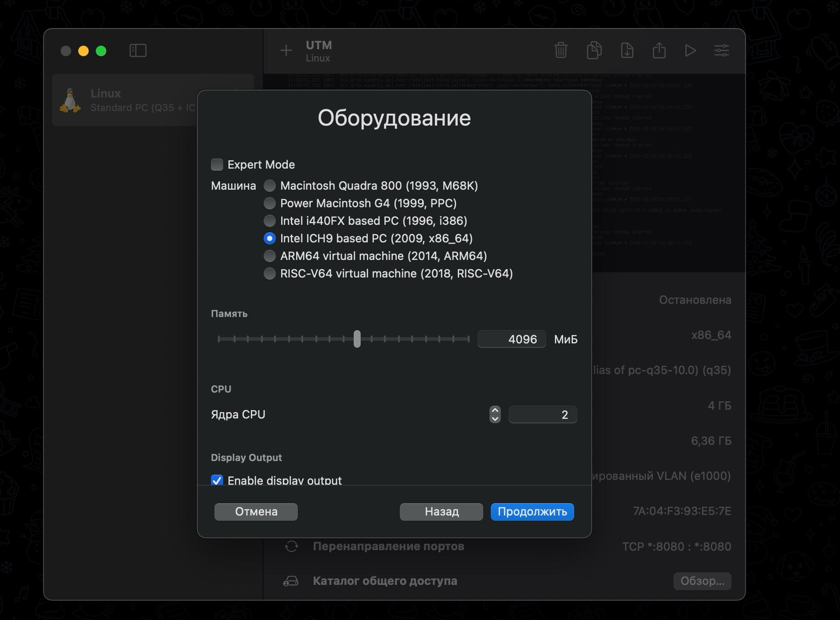
Task: Click the CPU cores number field
Action: point(543,415)
